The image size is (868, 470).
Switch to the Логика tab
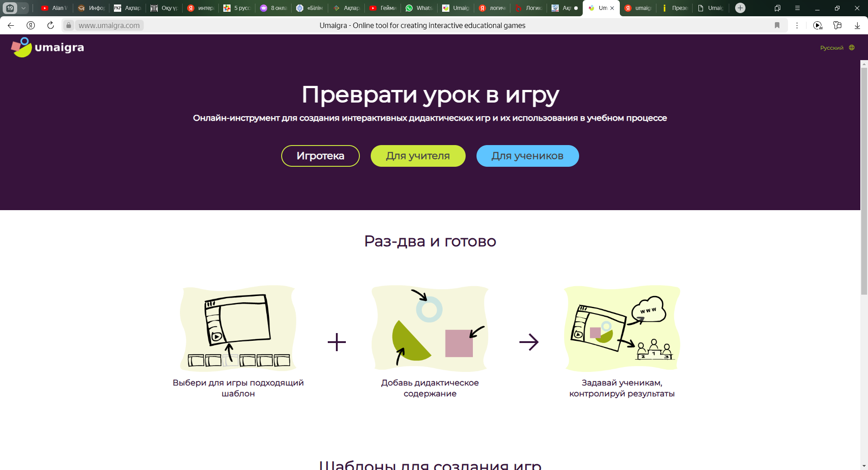[529, 8]
